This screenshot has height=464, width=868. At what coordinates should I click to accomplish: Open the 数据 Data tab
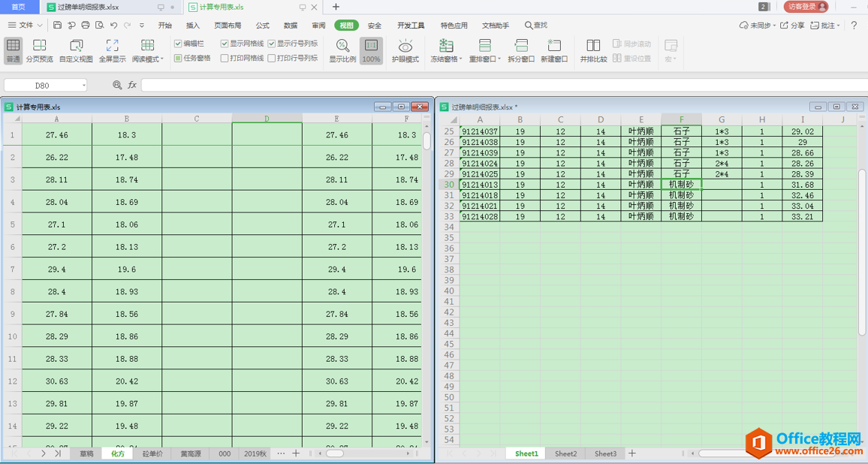point(291,25)
